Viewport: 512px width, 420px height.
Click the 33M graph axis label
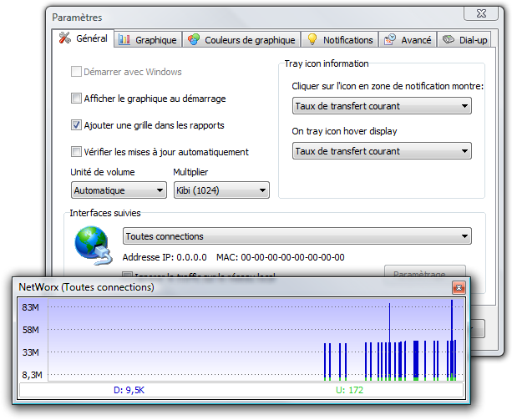pyautogui.click(x=30, y=352)
